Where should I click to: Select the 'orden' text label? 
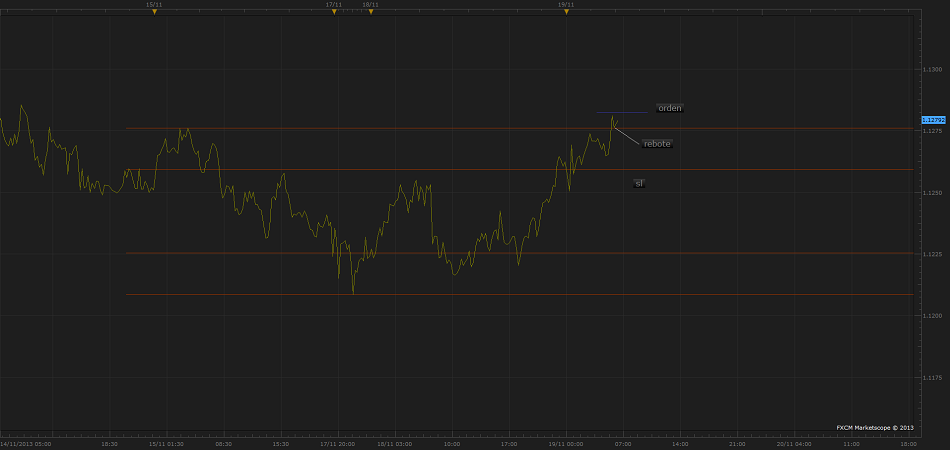tap(669, 108)
